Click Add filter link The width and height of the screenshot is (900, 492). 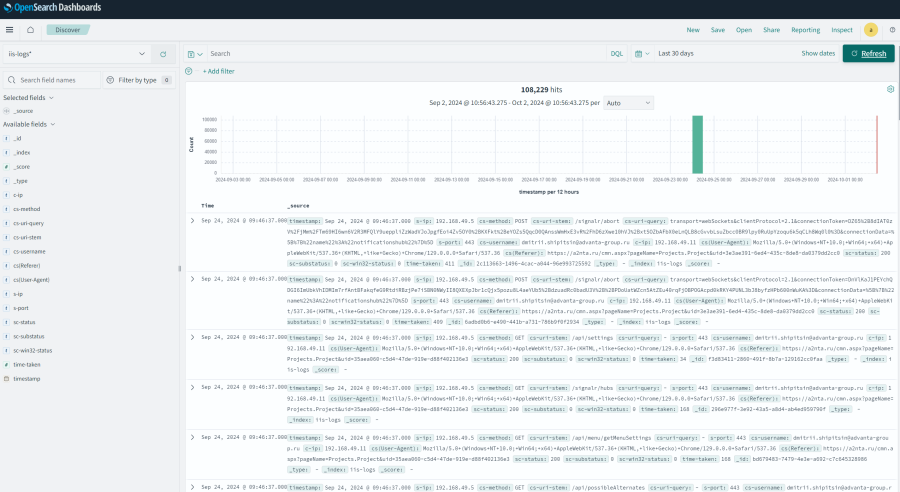click(218, 71)
